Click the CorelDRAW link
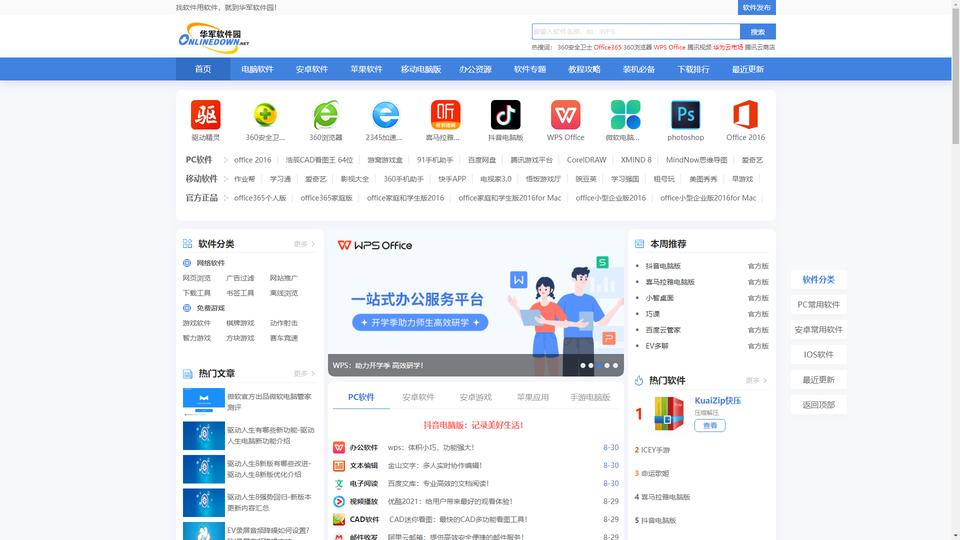The width and height of the screenshot is (960, 540). (x=587, y=160)
